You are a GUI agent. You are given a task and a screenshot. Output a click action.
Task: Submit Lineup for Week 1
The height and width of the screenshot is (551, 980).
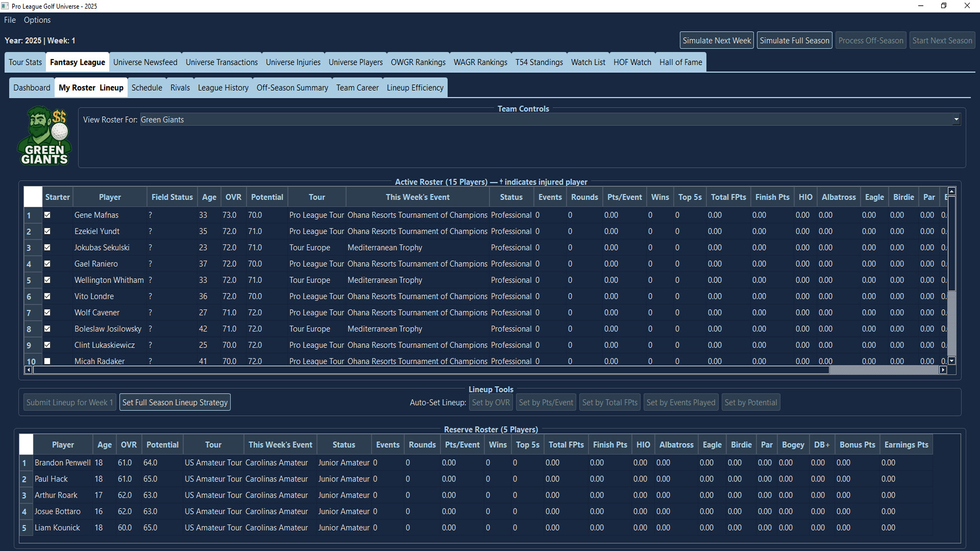pos(69,402)
